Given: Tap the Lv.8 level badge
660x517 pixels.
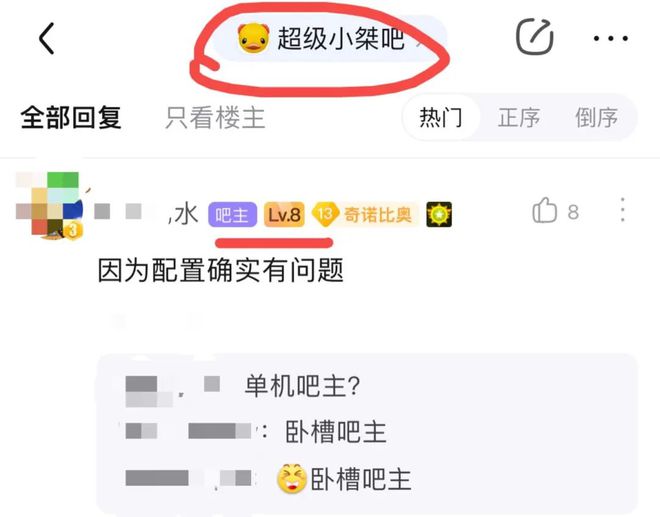Looking at the screenshot, I should [284, 215].
